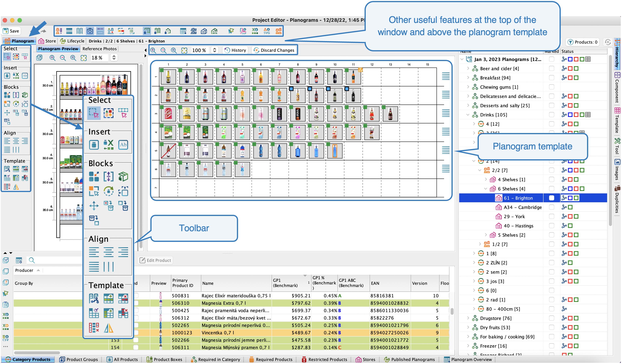Tick Marked checkbox for A34 – Cambridge
622x364 pixels.
tap(551, 207)
